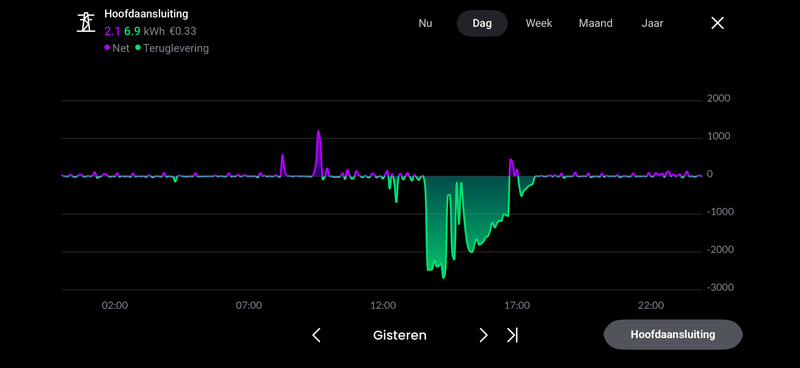Close the graph view with X
The height and width of the screenshot is (368, 800).
717,23
